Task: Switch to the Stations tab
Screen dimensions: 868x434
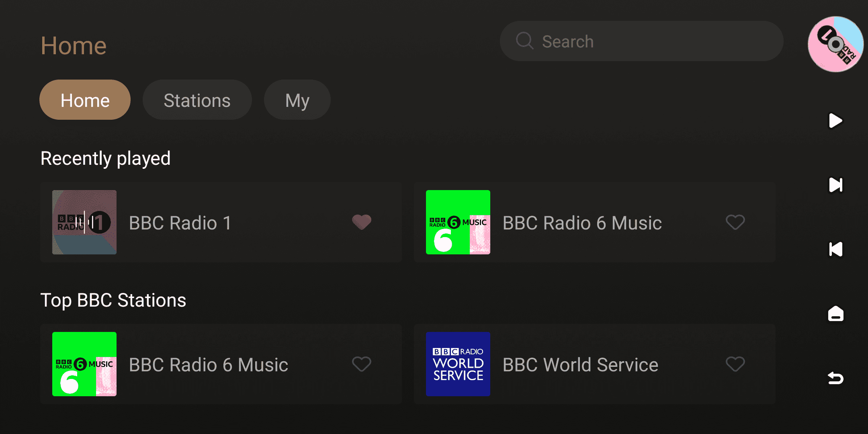Action: coord(197,100)
